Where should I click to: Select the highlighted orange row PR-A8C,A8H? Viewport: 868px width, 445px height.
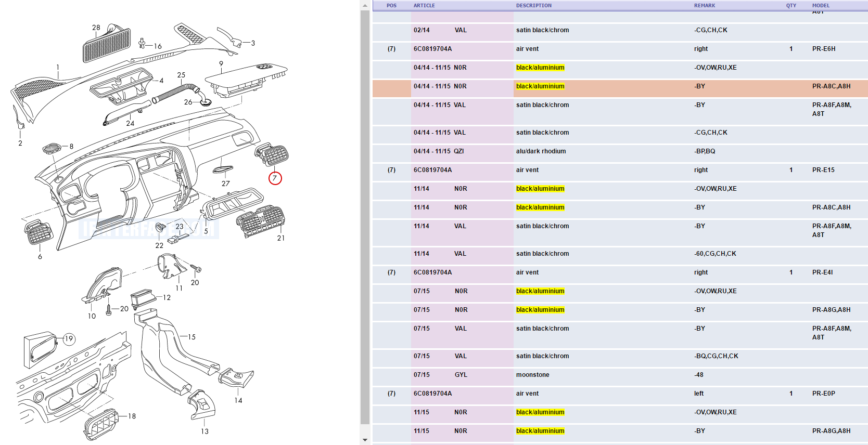[620, 88]
